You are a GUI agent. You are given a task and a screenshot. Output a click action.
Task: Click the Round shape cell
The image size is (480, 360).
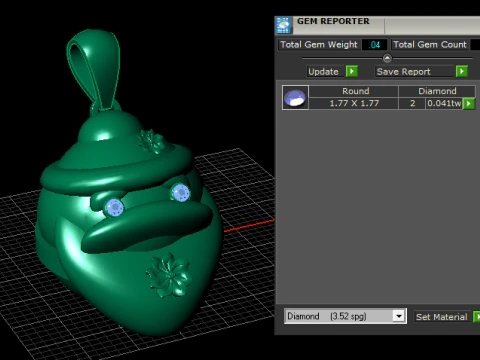(355, 91)
